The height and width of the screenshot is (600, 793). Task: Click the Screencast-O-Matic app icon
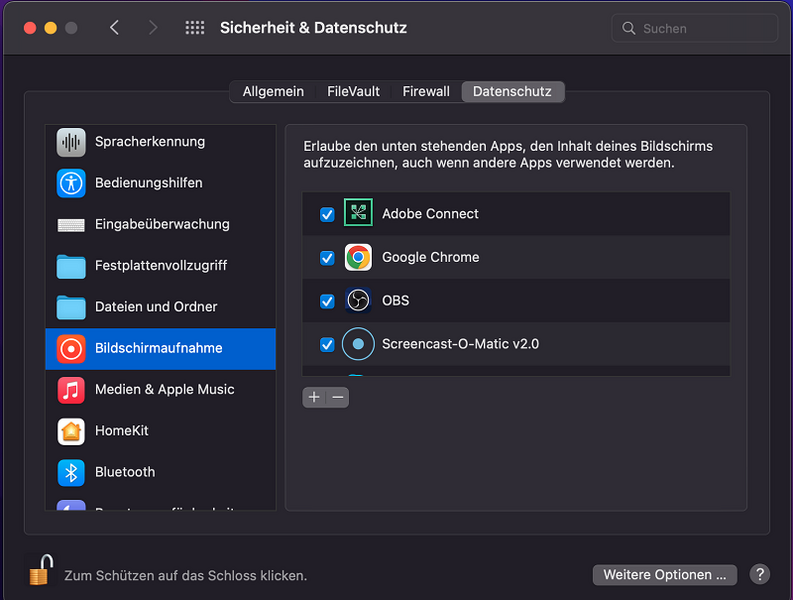pos(358,344)
